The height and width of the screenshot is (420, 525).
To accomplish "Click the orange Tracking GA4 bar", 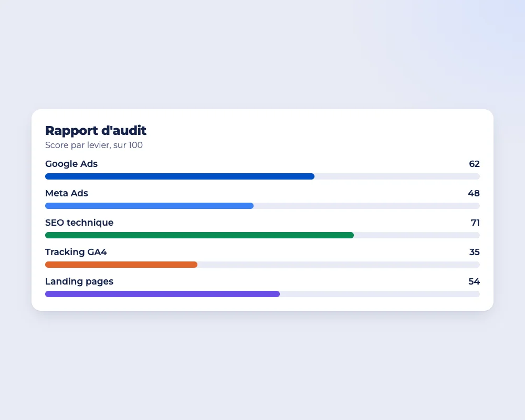I will coord(121,265).
